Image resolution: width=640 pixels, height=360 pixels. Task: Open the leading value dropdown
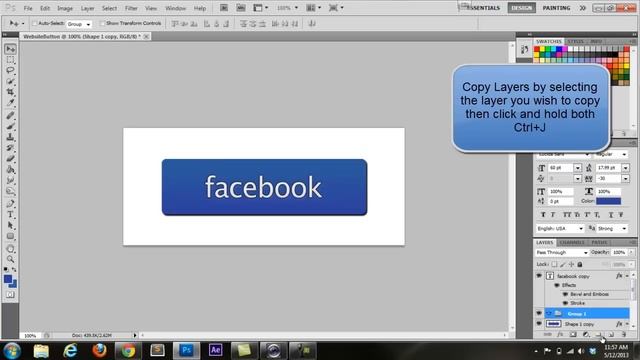[x=625, y=168]
